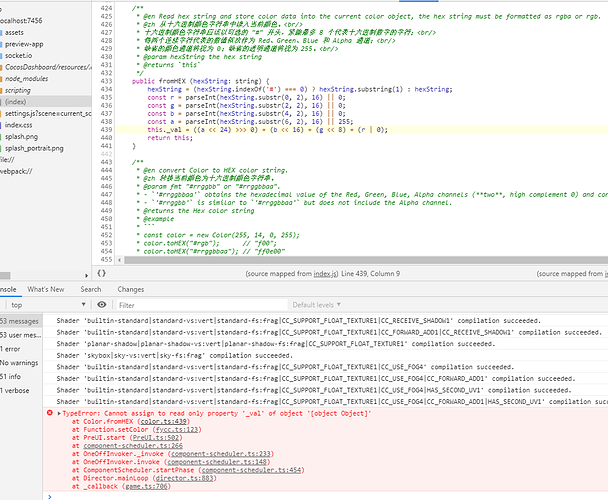The width and height of the screenshot is (608, 500).
Task: Click the 'return this;' code line
Action: pos(170,138)
